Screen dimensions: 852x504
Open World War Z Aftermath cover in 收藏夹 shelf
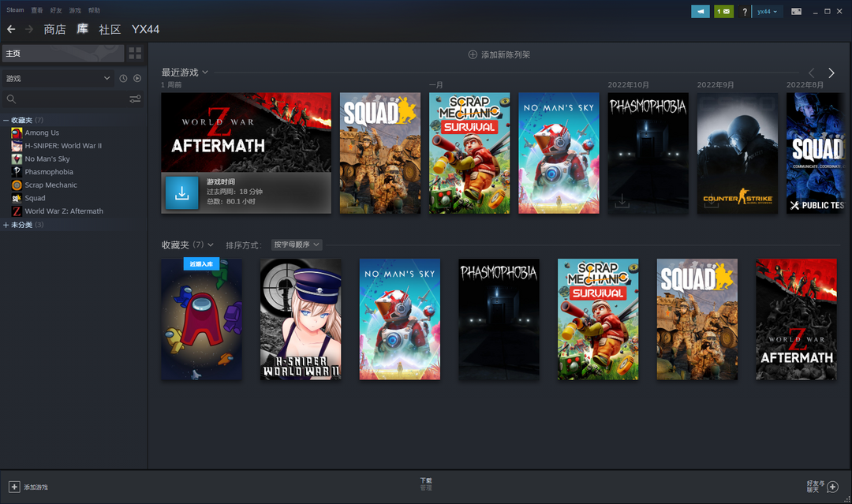click(797, 319)
